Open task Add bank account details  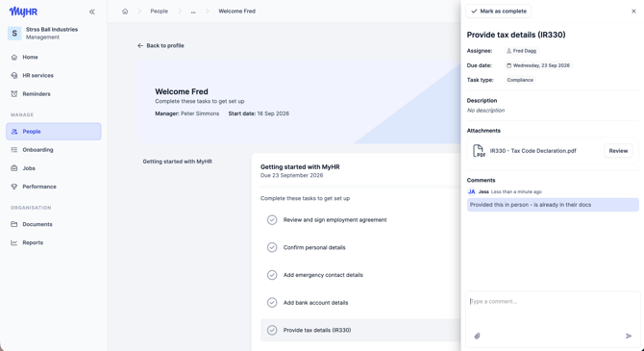[x=315, y=303]
